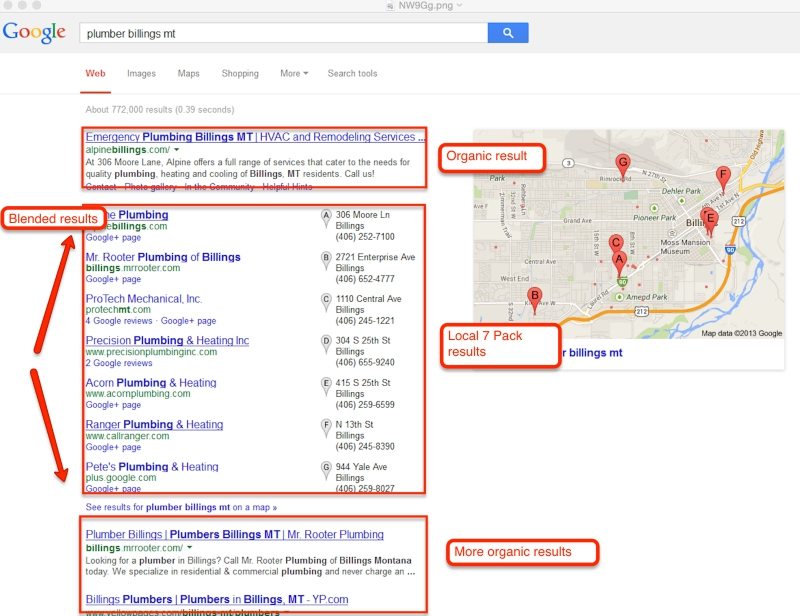Viewport: 800px width, 616px height.
Task: Click Moss Mansion Museum label on map
Action: (x=685, y=247)
